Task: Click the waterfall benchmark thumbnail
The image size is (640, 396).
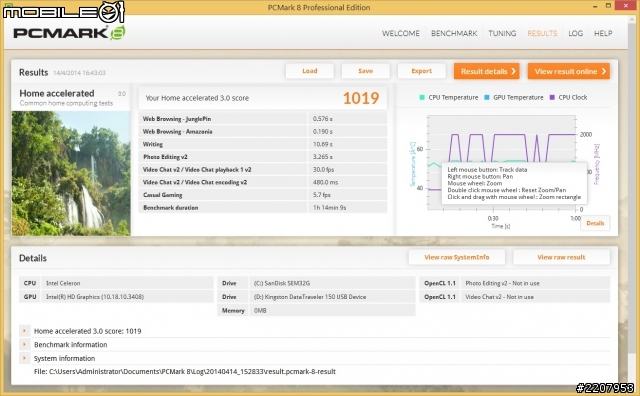Action: click(71, 173)
